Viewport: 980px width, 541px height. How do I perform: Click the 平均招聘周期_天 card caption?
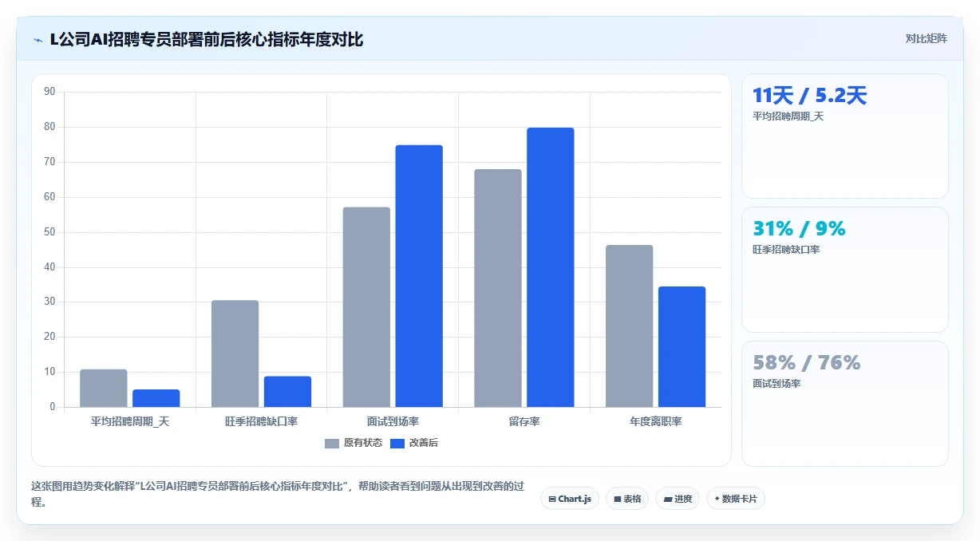pos(788,116)
